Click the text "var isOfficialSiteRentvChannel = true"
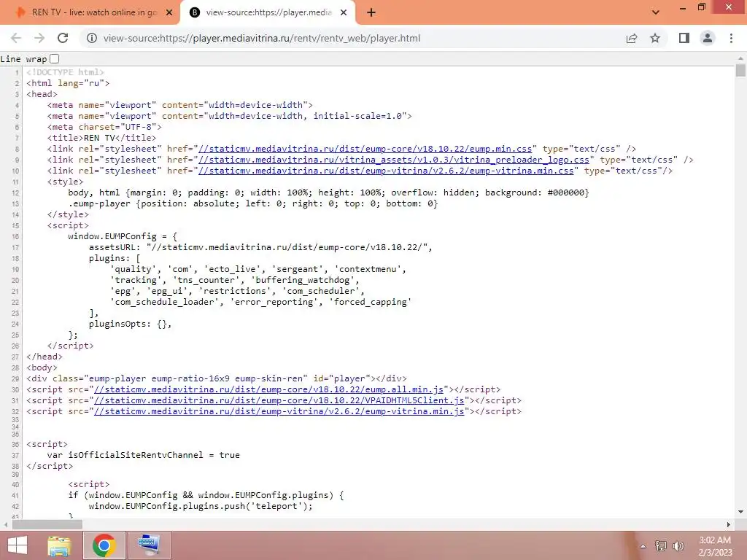This screenshot has height=560, width=747. [144, 455]
